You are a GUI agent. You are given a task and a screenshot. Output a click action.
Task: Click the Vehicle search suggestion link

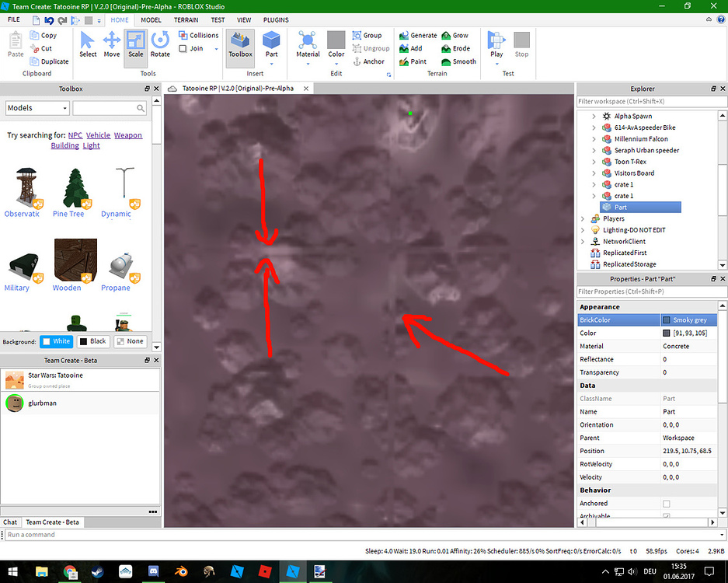click(98, 134)
